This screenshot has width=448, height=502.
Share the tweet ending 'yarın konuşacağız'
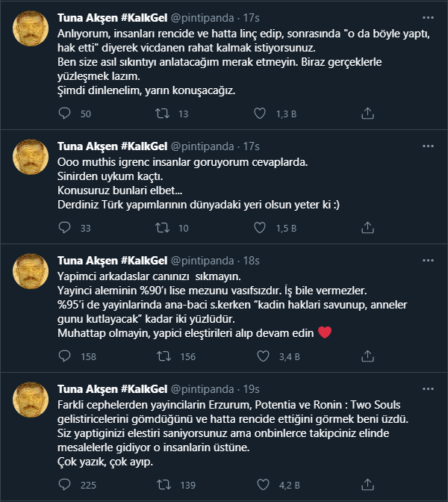click(x=367, y=114)
